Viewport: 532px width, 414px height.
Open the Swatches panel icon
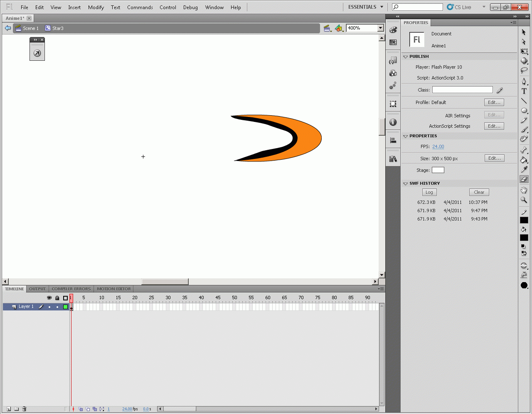click(x=393, y=42)
